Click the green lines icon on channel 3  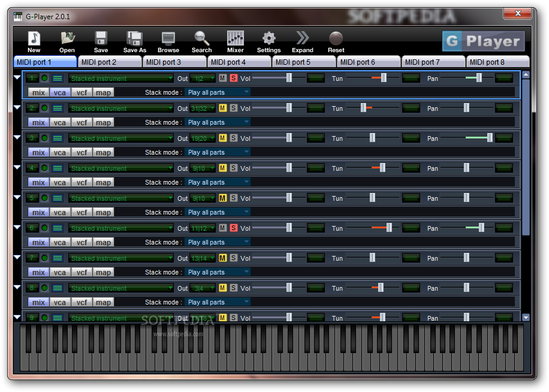pos(58,138)
